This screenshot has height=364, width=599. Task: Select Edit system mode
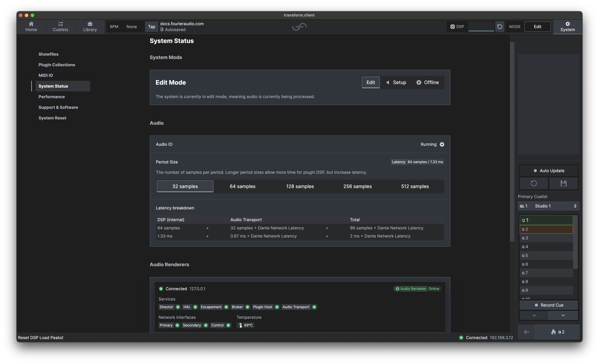371,83
